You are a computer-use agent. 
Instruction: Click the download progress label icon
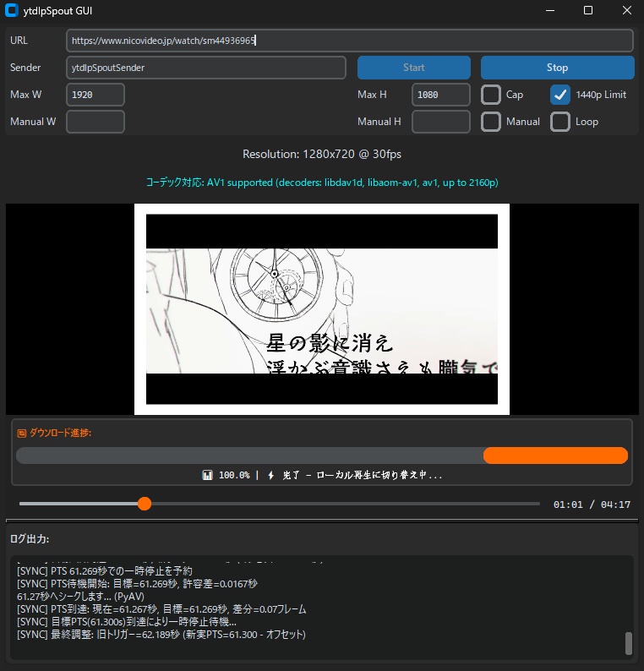click(x=21, y=434)
